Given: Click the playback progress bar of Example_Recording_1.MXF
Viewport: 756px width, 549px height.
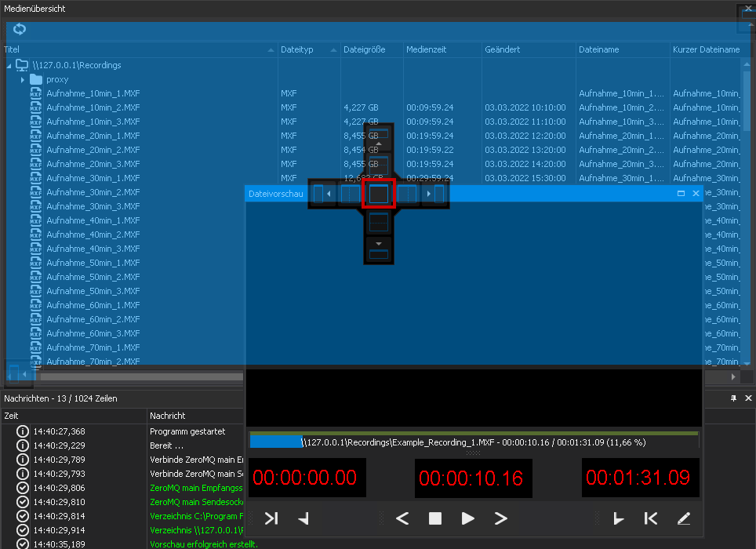Looking at the screenshot, I should 474,442.
